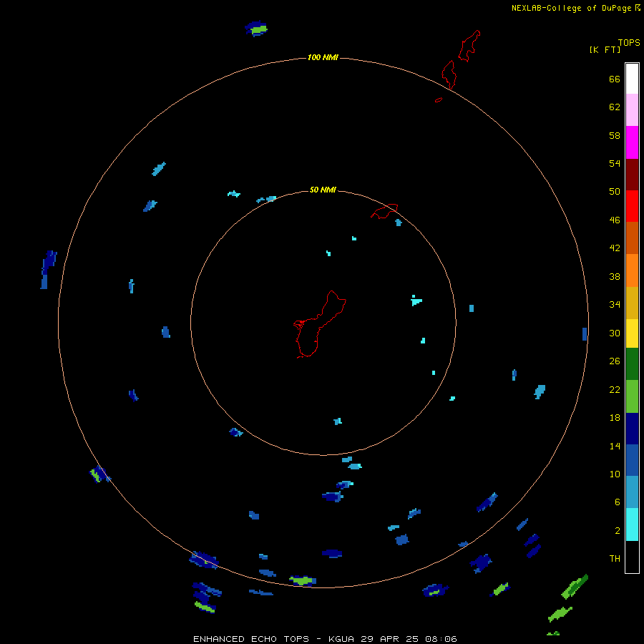Viewport: 644px width, 644px height.
Task: Click the "NEXLAB-College of DuPage" credit text
Action: coord(571,8)
